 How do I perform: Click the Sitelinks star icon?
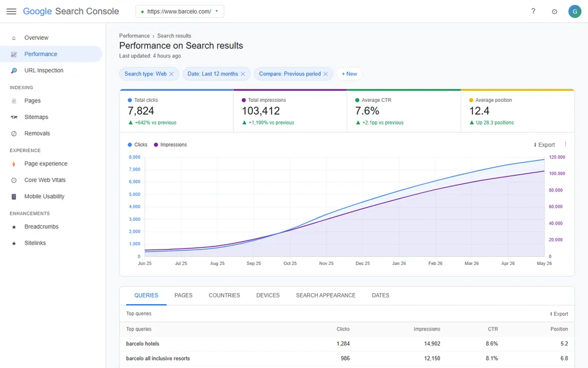tap(14, 243)
